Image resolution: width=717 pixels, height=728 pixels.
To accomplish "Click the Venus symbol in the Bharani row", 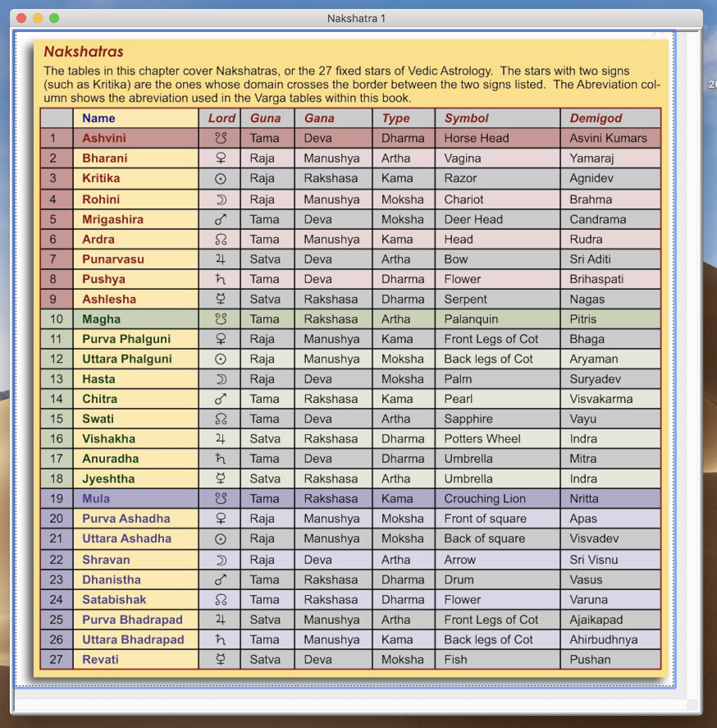I will 220,158.
